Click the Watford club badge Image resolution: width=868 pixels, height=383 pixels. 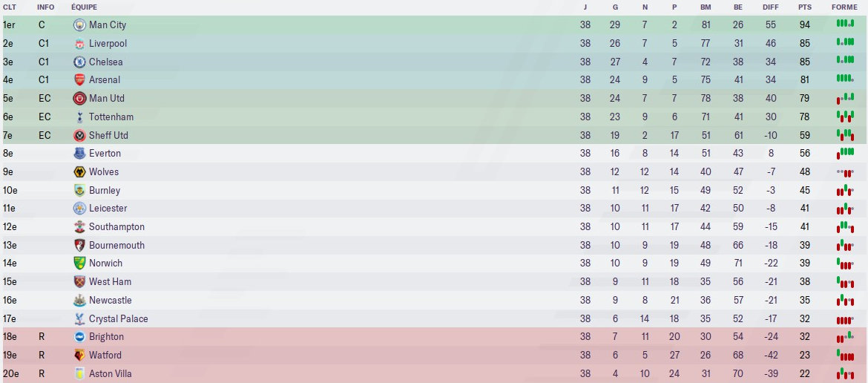click(x=79, y=356)
